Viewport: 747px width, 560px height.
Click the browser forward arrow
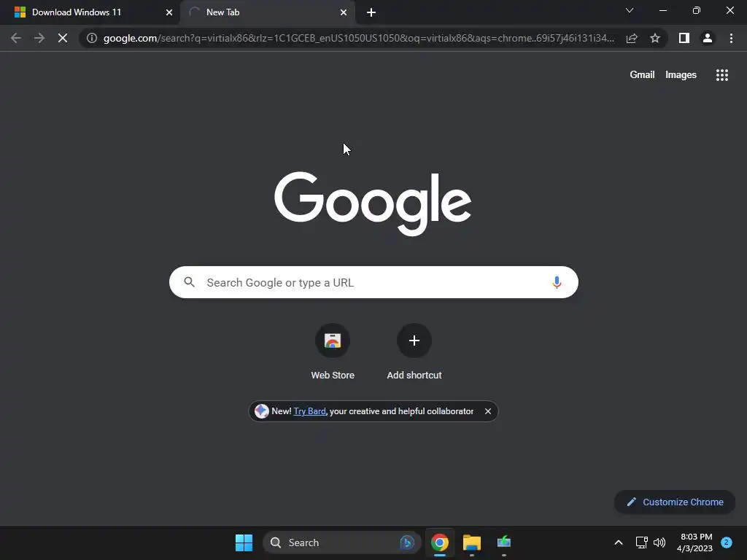click(x=39, y=38)
